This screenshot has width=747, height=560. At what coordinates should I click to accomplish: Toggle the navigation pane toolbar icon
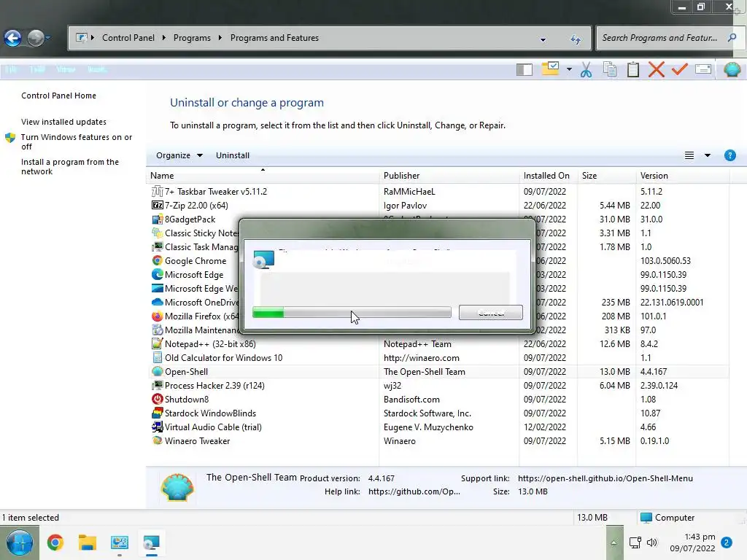click(x=524, y=69)
